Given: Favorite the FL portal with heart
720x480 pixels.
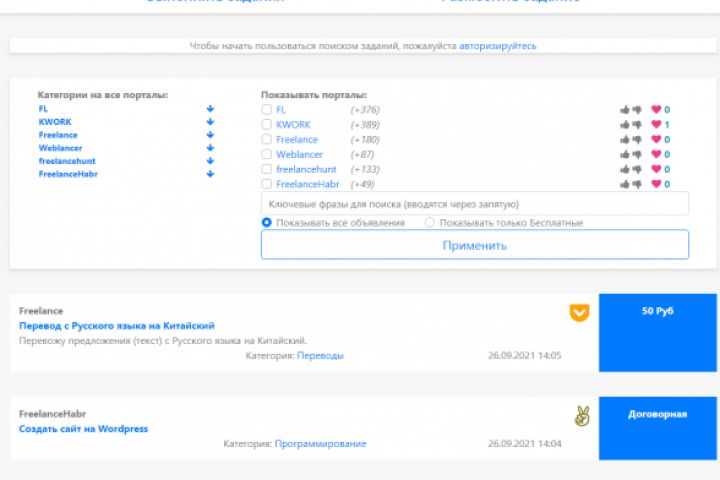Looking at the screenshot, I should point(656,109).
